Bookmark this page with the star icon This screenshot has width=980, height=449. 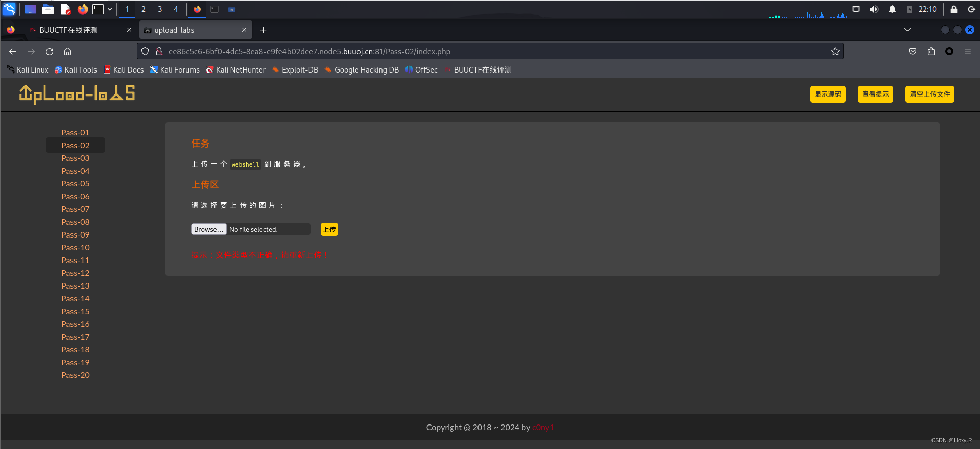pyautogui.click(x=835, y=51)
